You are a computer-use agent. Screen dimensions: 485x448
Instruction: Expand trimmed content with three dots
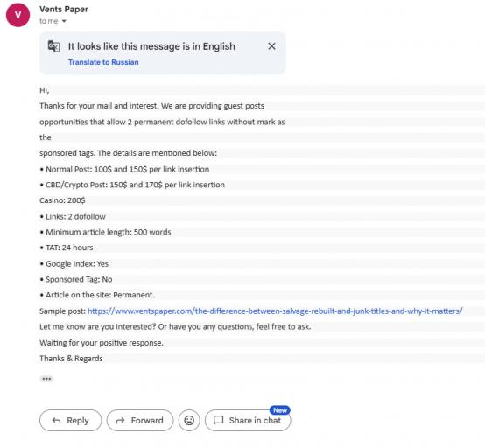pos(46,379)
